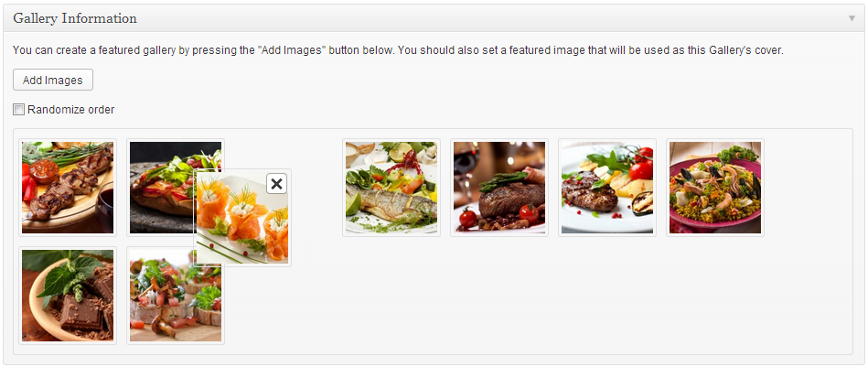
Task: Click the empty placeholder slot between thumbnails
Action: tap(316, 188)
